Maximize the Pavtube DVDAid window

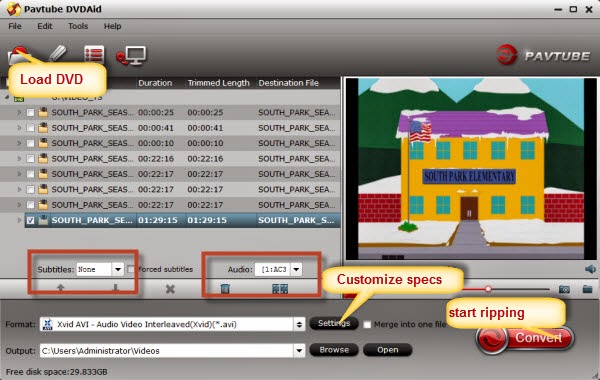point(573,9)
